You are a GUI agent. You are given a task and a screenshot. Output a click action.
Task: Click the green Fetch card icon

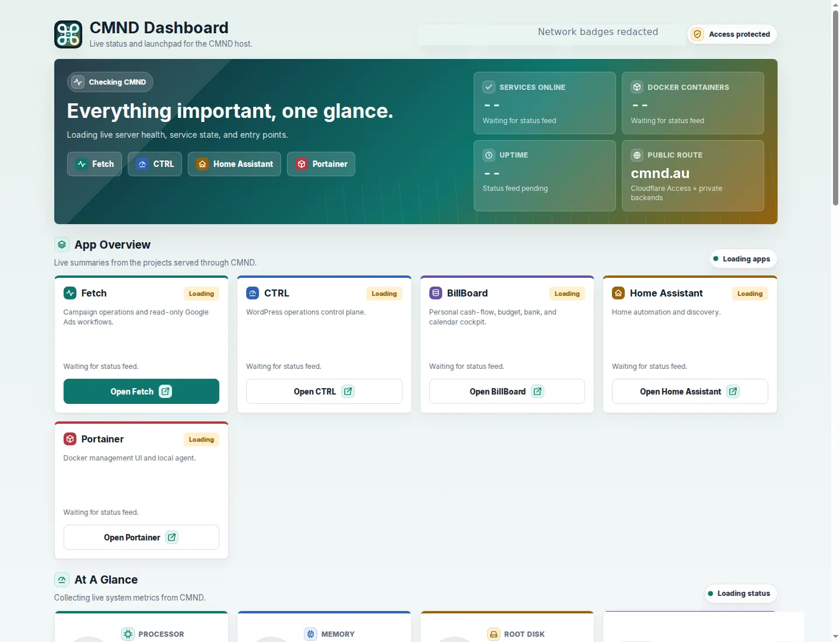[x=70, y=293]
